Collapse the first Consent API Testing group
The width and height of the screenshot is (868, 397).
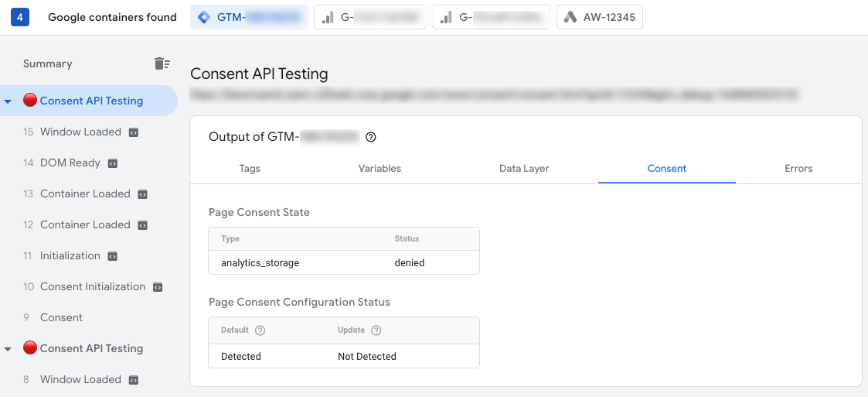(x=8, y=101)
